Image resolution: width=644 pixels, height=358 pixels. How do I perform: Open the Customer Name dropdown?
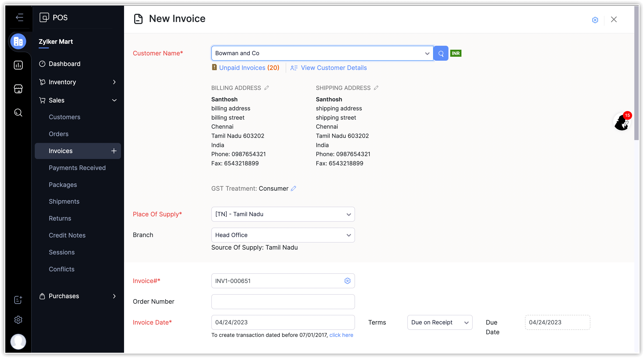[427, 53]
